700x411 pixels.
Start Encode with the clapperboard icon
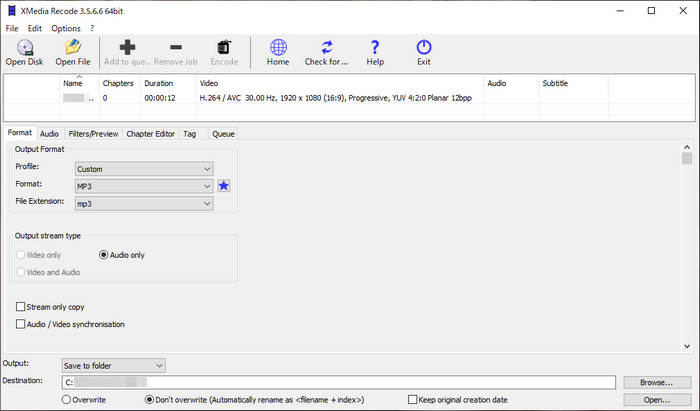pyautogui.click(x=224, y=53)
